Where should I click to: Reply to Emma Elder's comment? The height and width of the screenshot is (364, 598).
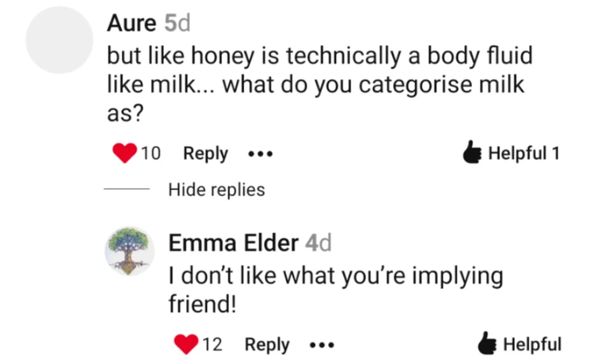coord(267,344)
